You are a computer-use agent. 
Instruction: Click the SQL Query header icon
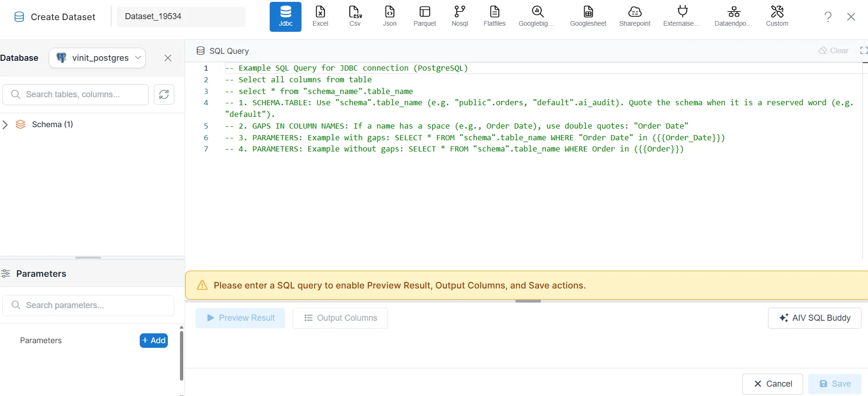pyautogui.click(x=201, y=50)
